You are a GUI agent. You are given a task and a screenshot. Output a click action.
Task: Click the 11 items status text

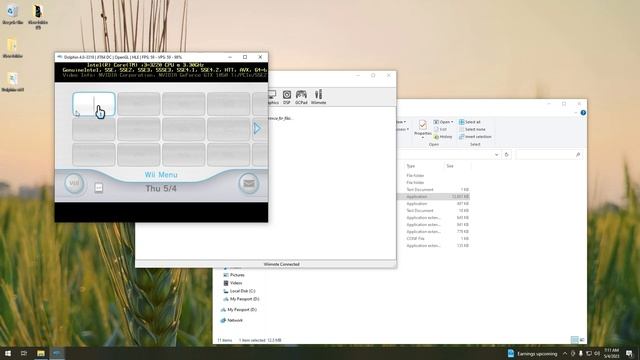click(224, 340)
